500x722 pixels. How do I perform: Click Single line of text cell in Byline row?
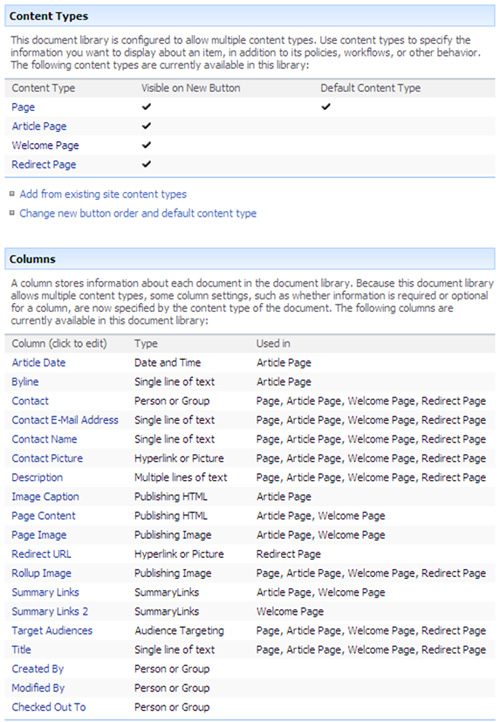174,382
